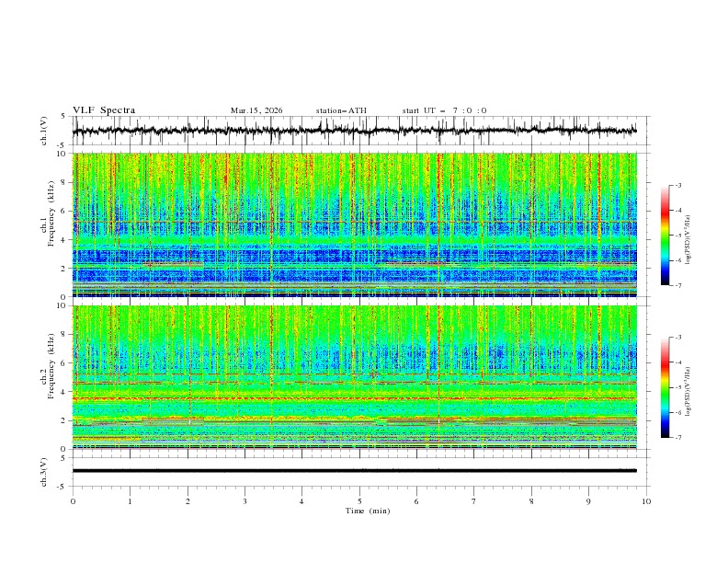Click the 'station=ATH' label
The width and height of the screenshot is (728, 563).
(341, 110)
